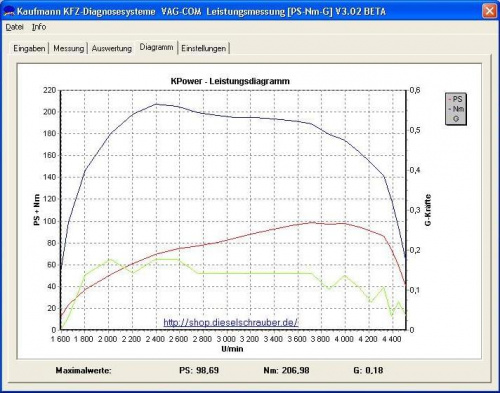This screenshot has width=500, height=393.
Task: Click the window title bar text
Action: pos(201,11)
